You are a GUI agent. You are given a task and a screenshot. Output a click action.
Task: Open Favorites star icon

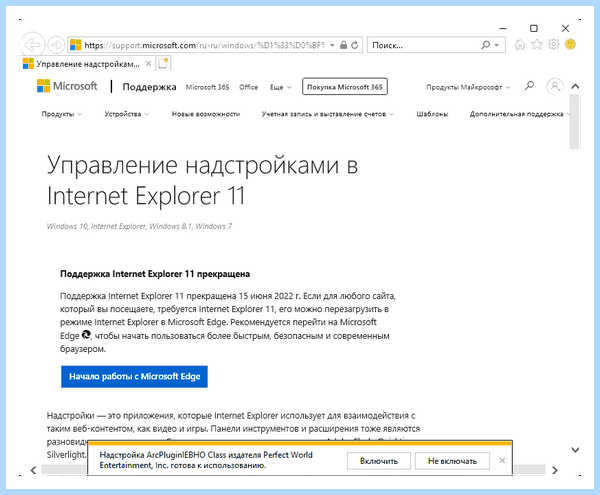(x=537, y=45)
